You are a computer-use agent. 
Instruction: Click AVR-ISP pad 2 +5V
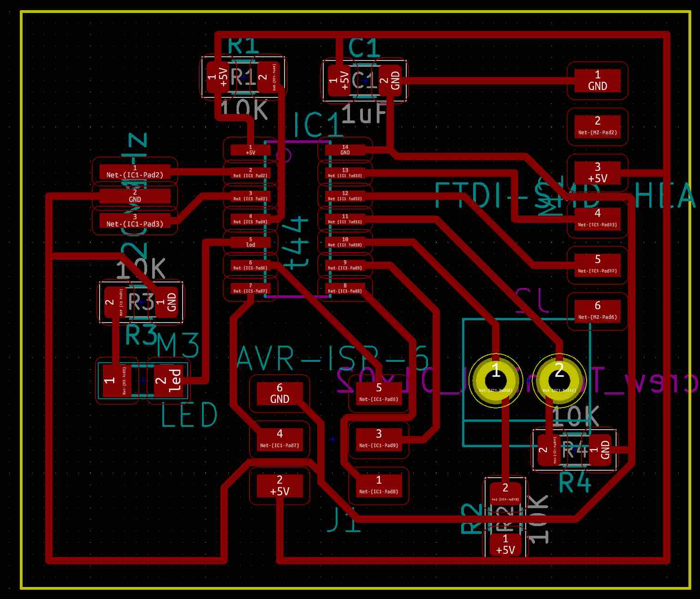(x=279, y=486)
